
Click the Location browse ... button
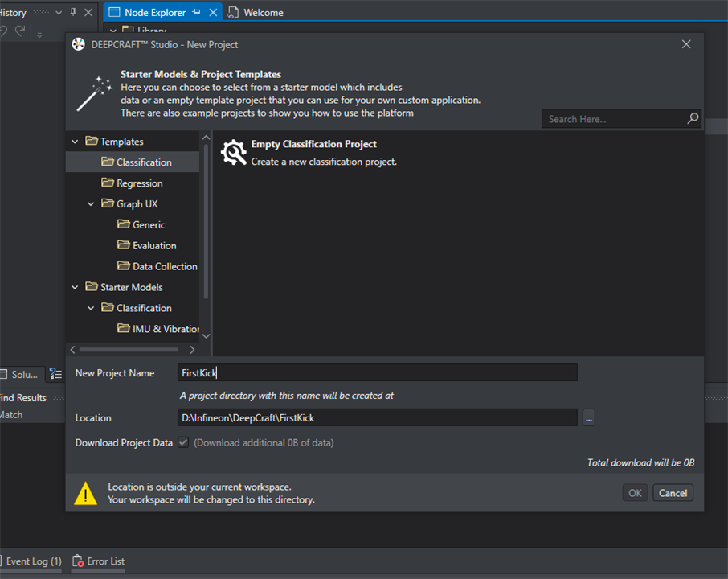click(x=589, y=417)
